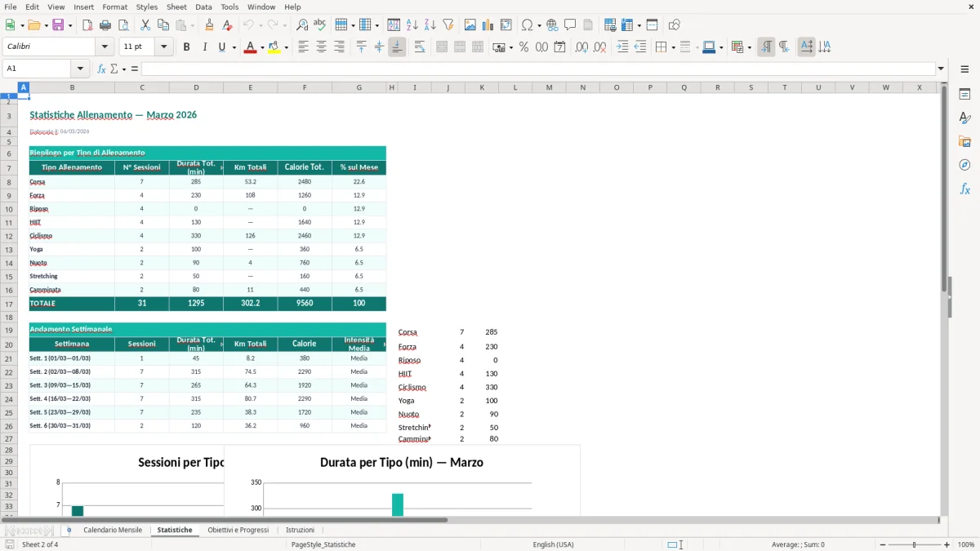
Task: Open the Sheet menu
Action: 176,7
